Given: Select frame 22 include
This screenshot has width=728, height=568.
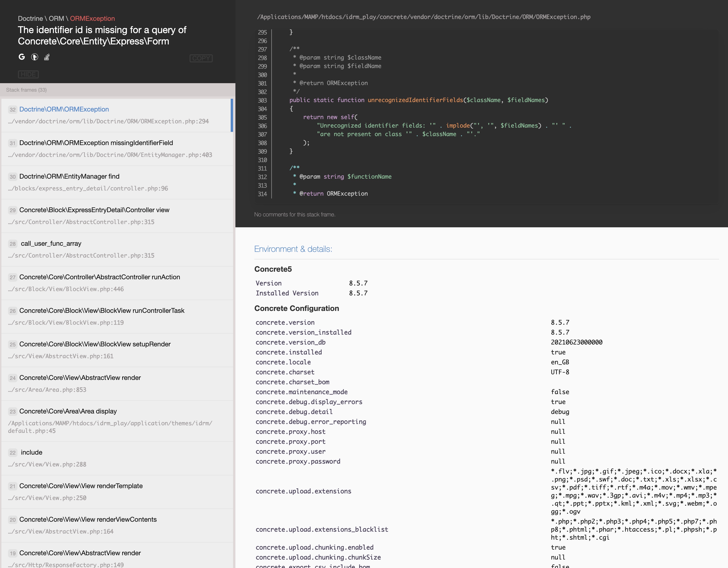Looking at the screenshot, I should tap(117, 458).
